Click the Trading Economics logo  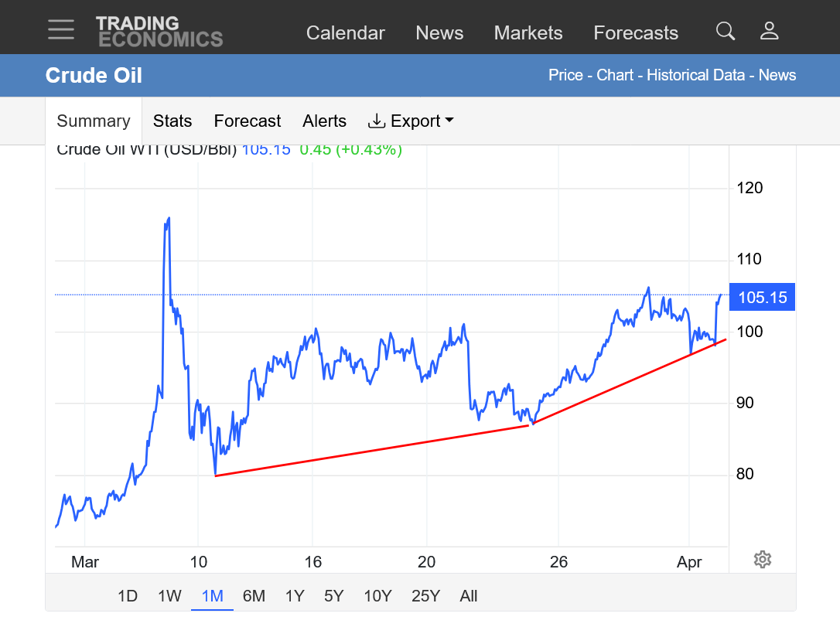coord(159,32)
